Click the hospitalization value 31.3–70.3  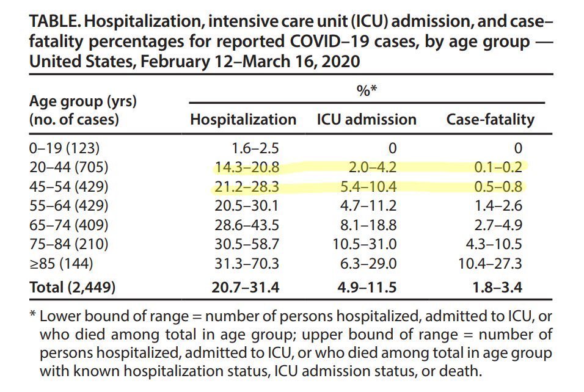point(247,264)
